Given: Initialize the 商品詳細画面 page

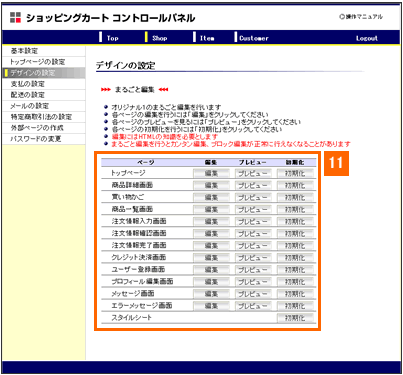Looking at the screenshot, I should click(295, 185).
